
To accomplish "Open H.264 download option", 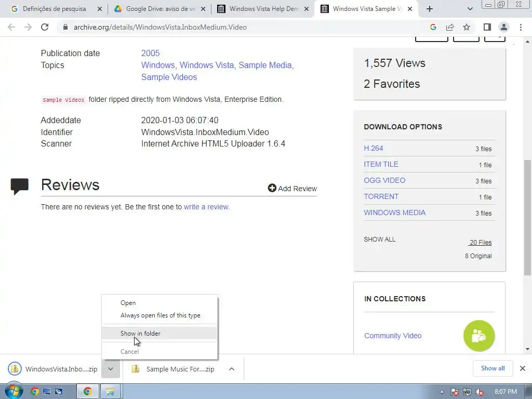I will (x=373, y=148).
